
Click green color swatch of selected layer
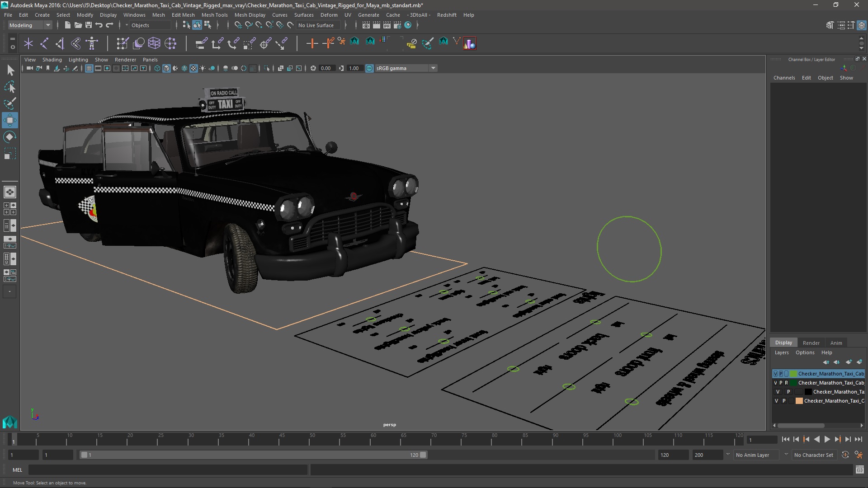point(793,374)
